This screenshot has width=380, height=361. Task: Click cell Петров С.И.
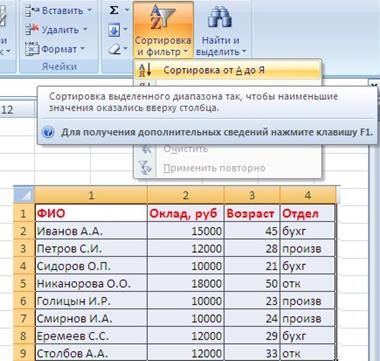[x=91, y=248]
